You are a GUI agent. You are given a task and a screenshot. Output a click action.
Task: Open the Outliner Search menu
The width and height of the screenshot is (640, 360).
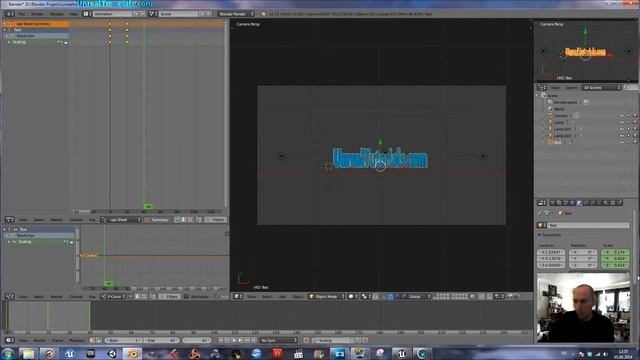click(x=571, y=88)
